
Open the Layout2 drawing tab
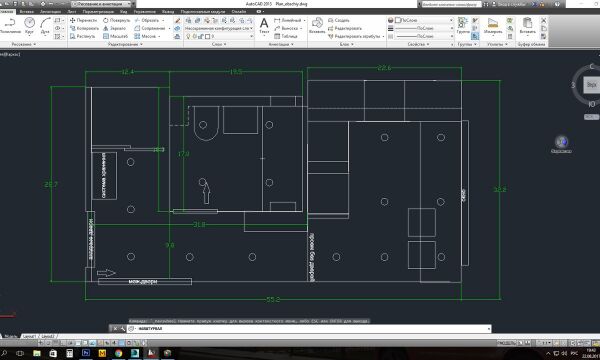(x=48, y=336)
